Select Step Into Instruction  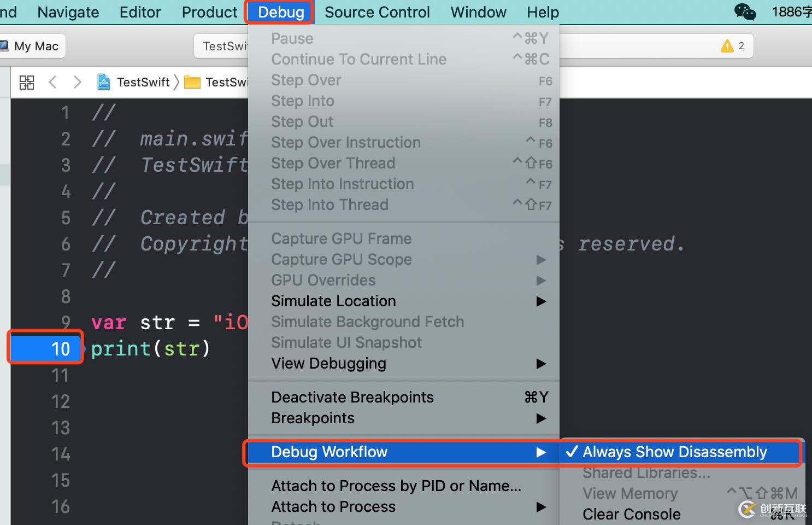[x=404, y=184]
